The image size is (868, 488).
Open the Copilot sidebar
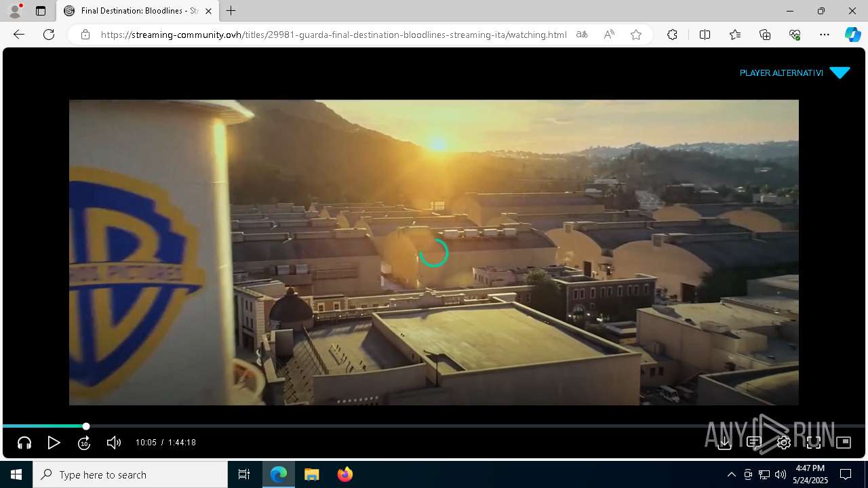pos(852,35)
